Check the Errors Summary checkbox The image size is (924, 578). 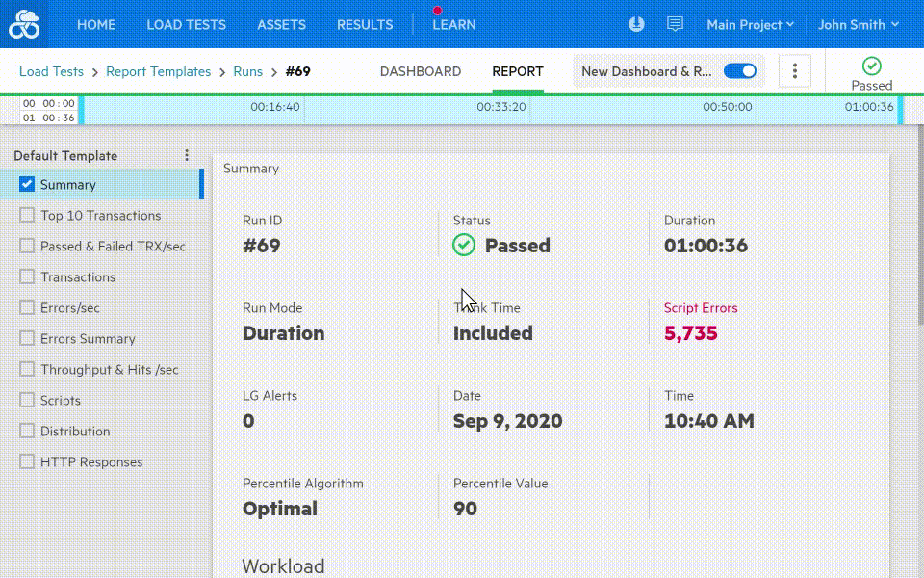point(27,339)
